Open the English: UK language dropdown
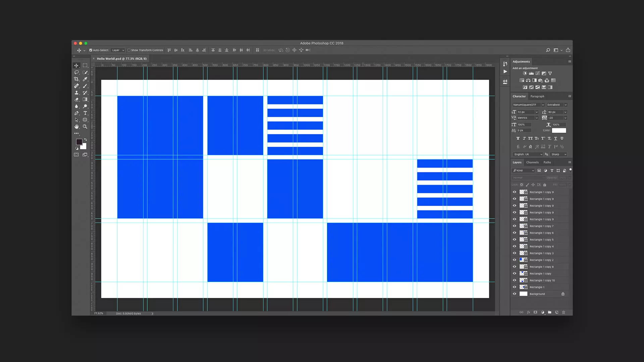 click(x=528, y=155)
